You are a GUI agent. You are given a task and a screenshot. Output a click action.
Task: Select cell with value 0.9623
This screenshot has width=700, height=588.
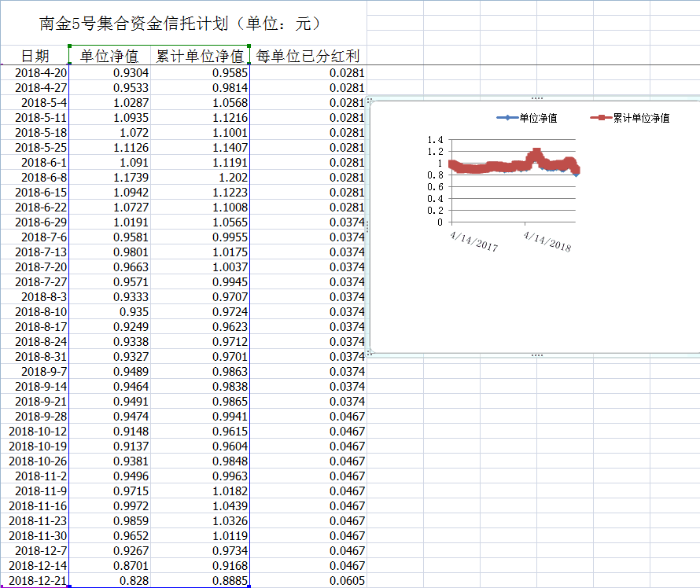pos(200,327)
